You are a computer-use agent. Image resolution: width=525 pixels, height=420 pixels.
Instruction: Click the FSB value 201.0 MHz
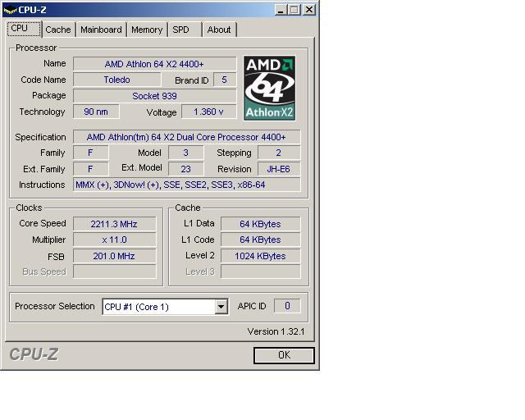point(115,256)
